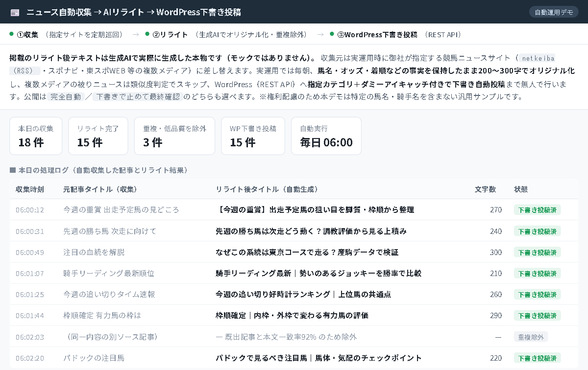Open the 重複・低品質を除外 3件 card
The height and width of the screenshot is (370, 588).
click(175, 136)
